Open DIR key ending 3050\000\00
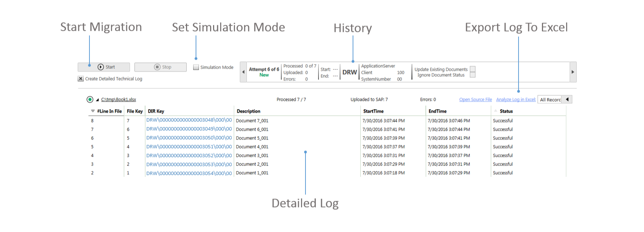This screenshot has height=232, width=644. [189, 138]
